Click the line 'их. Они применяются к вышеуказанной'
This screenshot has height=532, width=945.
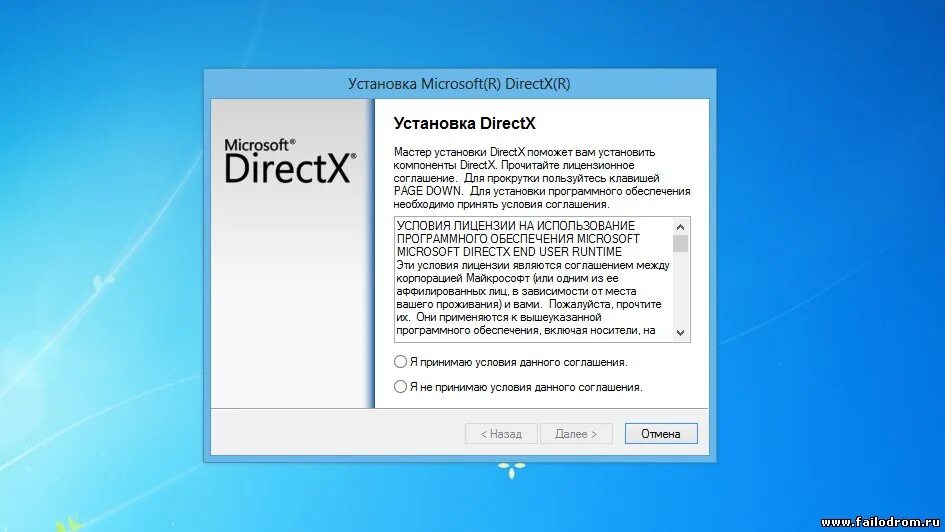click(x=499, y=317)
